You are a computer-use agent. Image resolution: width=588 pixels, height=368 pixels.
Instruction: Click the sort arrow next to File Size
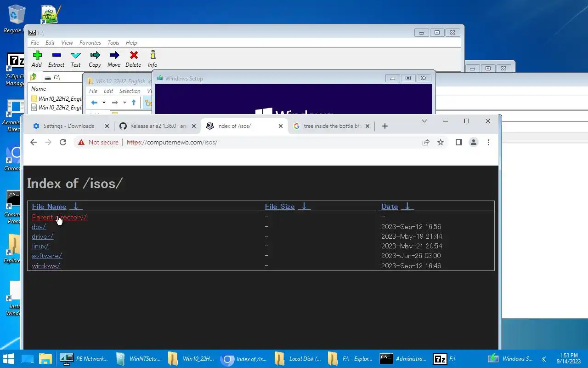(304, 207)
